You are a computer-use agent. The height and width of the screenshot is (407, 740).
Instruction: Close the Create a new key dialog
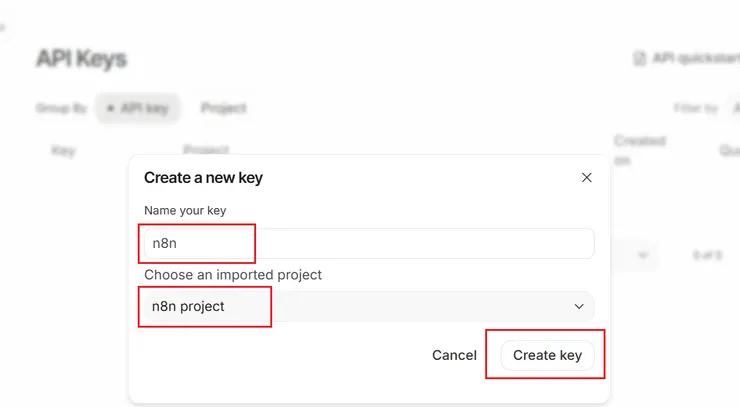click(586, 178)
